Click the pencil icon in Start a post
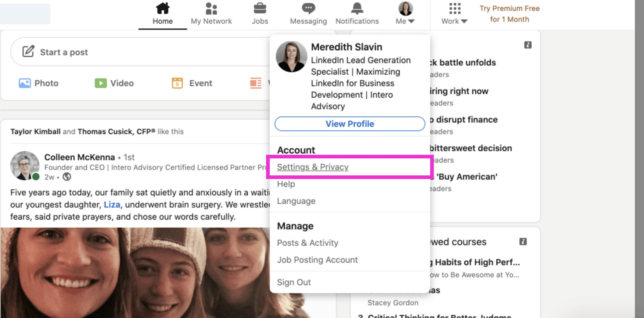The image size is (644, 318). 28,52
